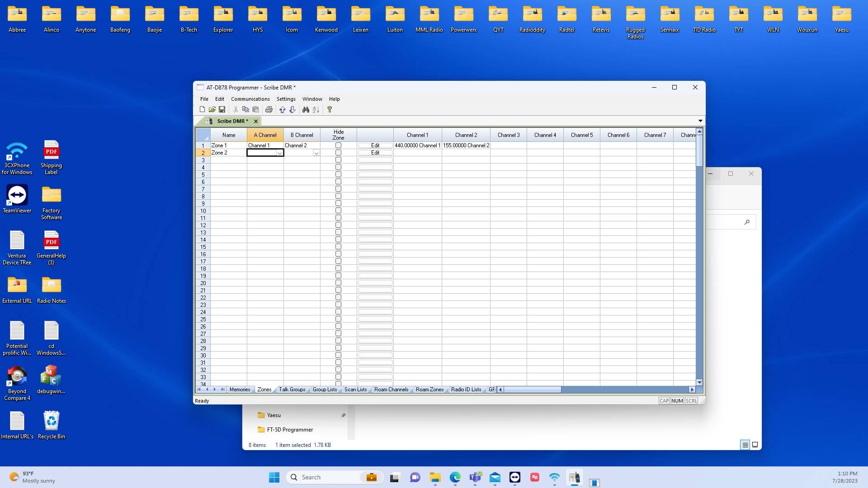This screenshot has width=868, height=488.
Task: Open the Kenwood desktop folder
Action: 326,19
